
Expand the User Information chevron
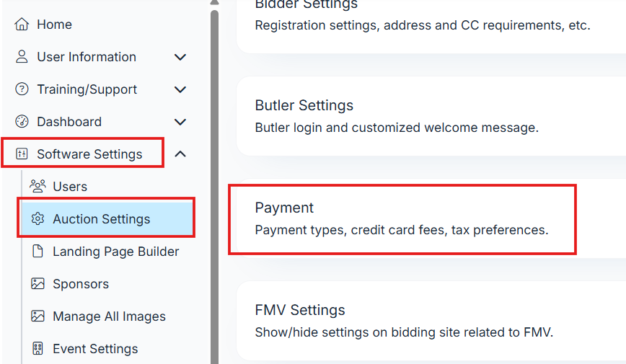[x=180, y=57]
